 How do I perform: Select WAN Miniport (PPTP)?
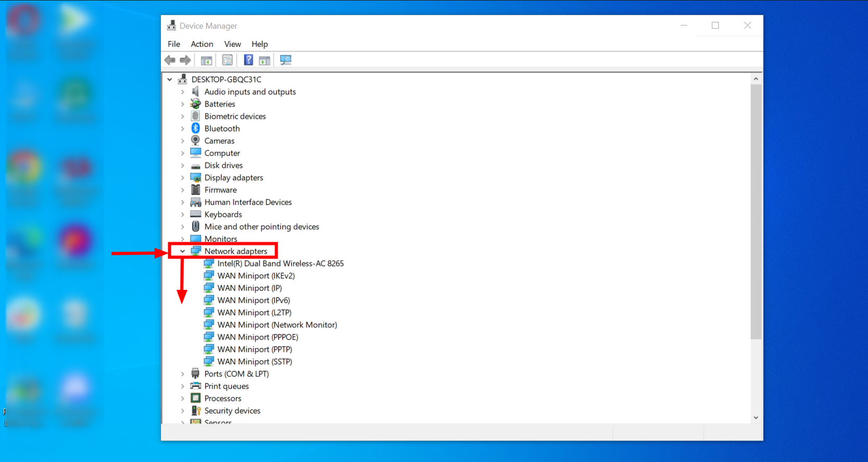coord(255,349)
